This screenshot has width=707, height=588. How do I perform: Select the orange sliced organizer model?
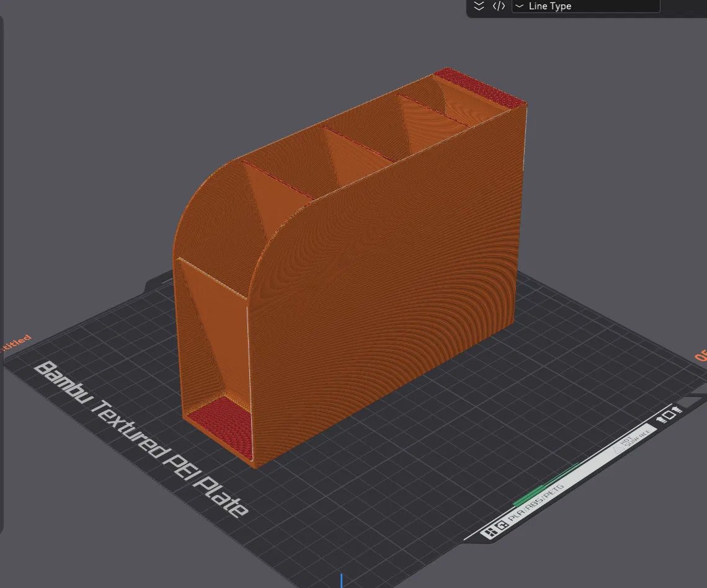tap(349, 268)
